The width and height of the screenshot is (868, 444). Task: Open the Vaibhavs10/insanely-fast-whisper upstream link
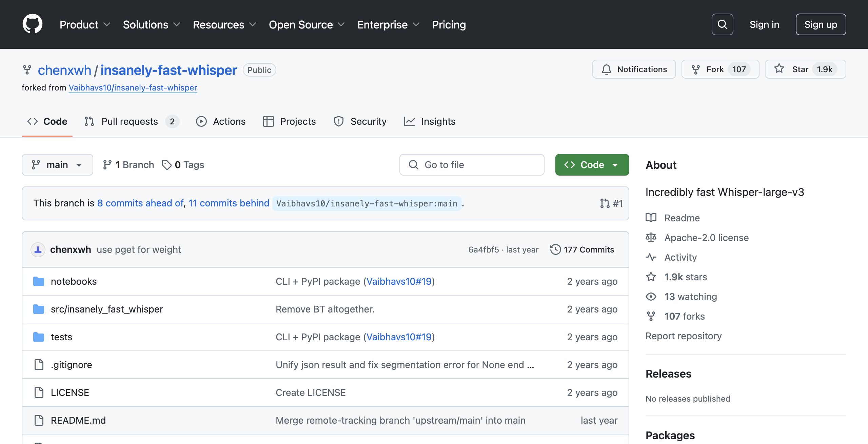[x=133, y=88]
